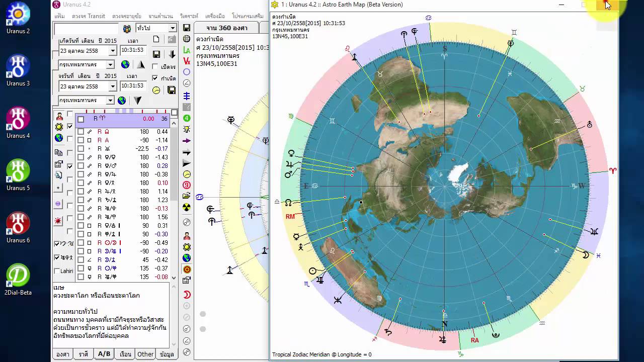644x362 pixels.
Task: Click aspect list scrollbar up arrow
Action: (174, 123)
